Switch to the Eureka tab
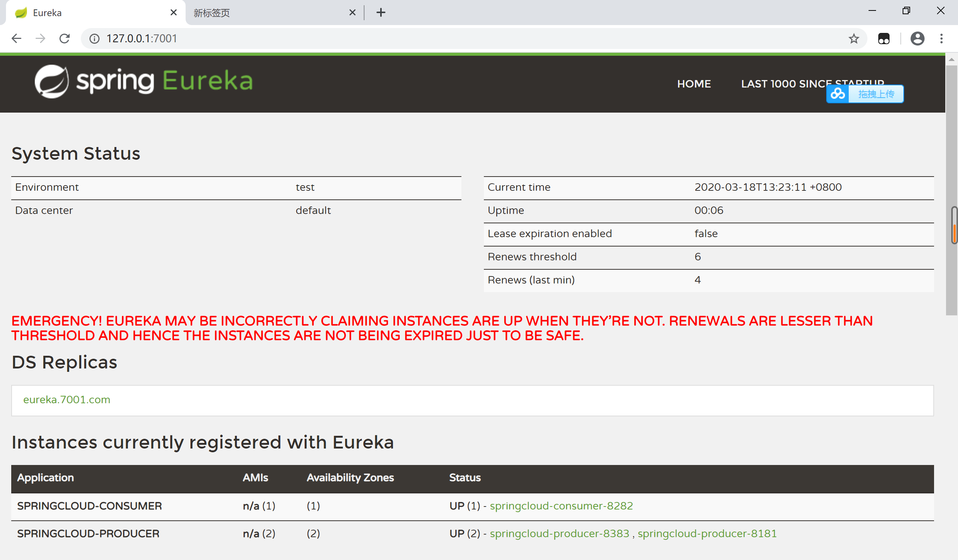The image size is (958, 560). 95,13
